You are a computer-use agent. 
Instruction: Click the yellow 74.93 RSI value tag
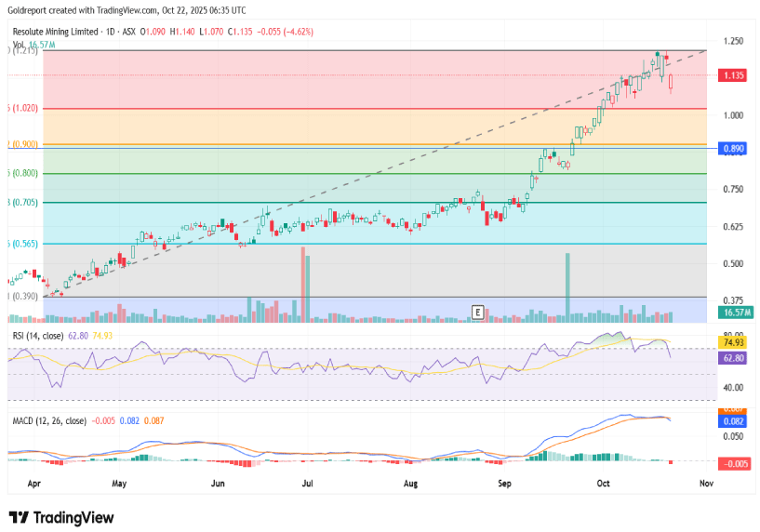pyautogui.click(x=733, y=342)
